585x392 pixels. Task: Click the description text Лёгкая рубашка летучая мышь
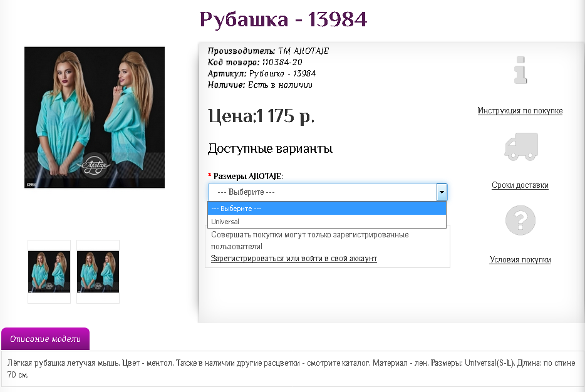click(62, 363)
